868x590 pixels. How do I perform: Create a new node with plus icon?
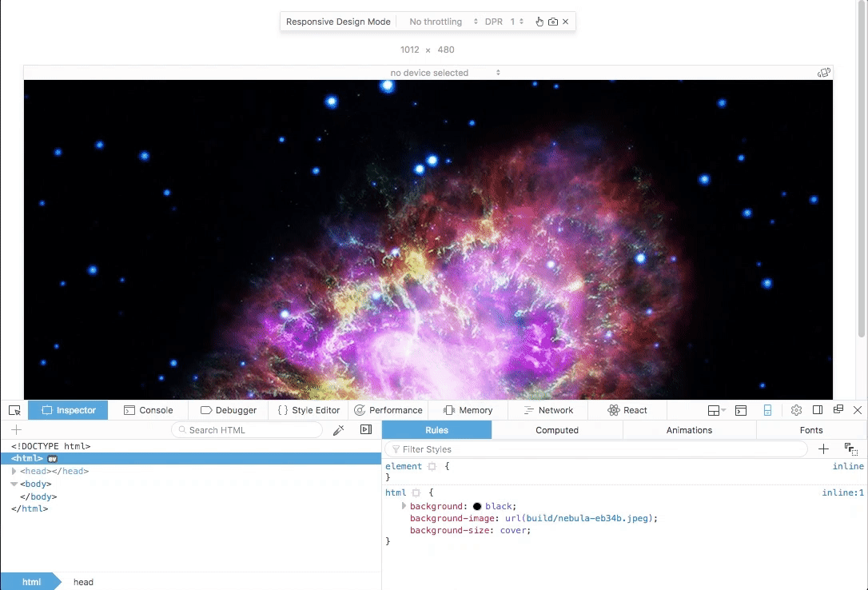click(x=16, y=430)
